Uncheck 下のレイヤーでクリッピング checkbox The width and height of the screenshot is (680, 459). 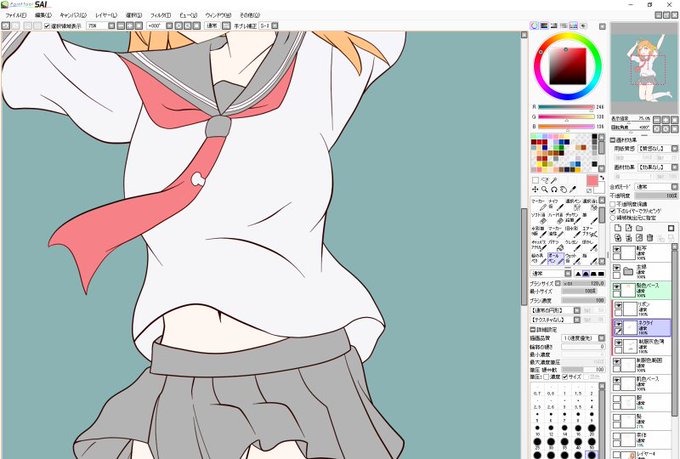613,211
